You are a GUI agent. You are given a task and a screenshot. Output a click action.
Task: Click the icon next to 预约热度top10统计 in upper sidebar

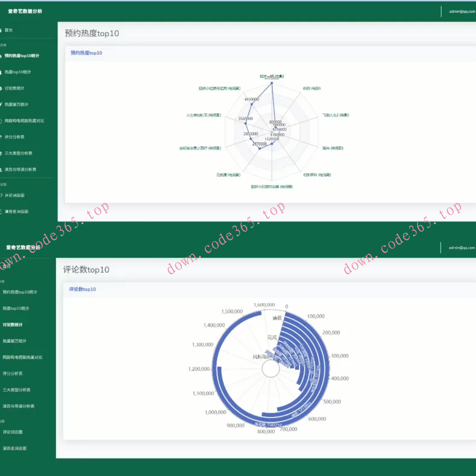pyautogui.click(x=2, y=56)
